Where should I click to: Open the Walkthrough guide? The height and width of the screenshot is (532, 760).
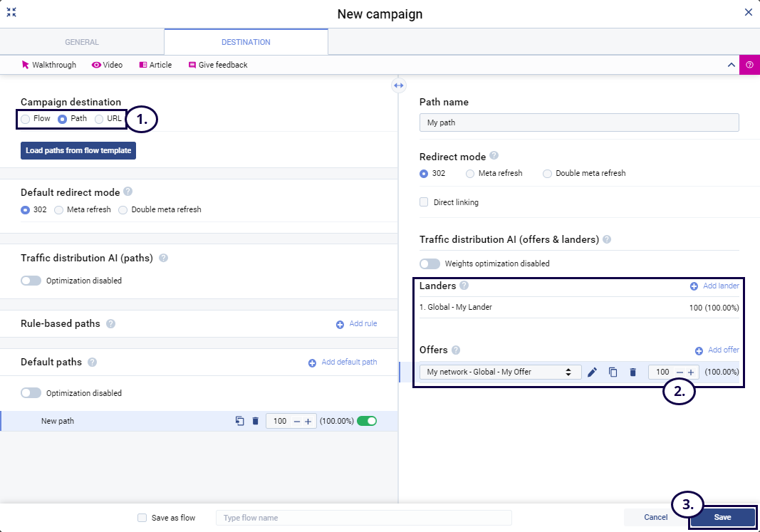(48, 65)
